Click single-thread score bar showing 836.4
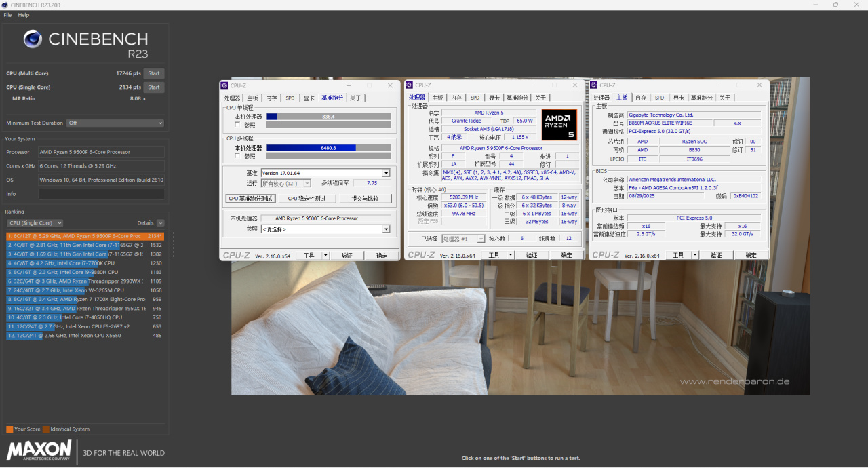This screenshot has width=868, height=468. pos(328,117)
